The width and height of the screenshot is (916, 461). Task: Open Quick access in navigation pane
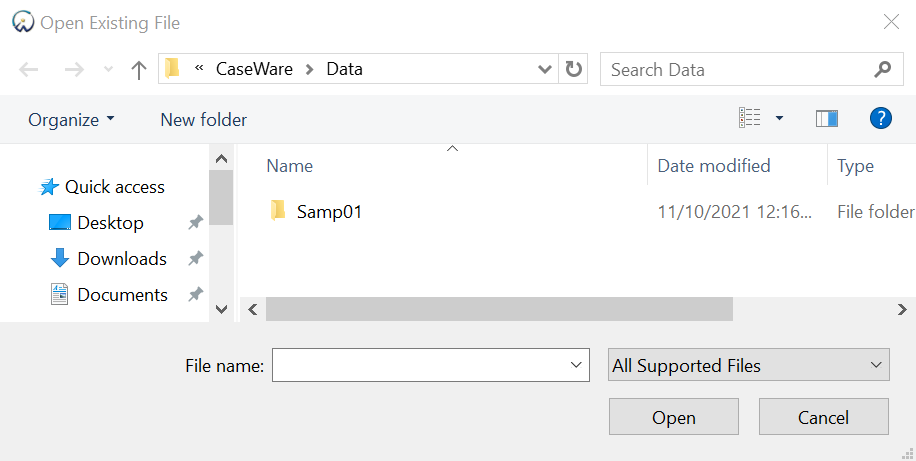click(x=114, y=187)
